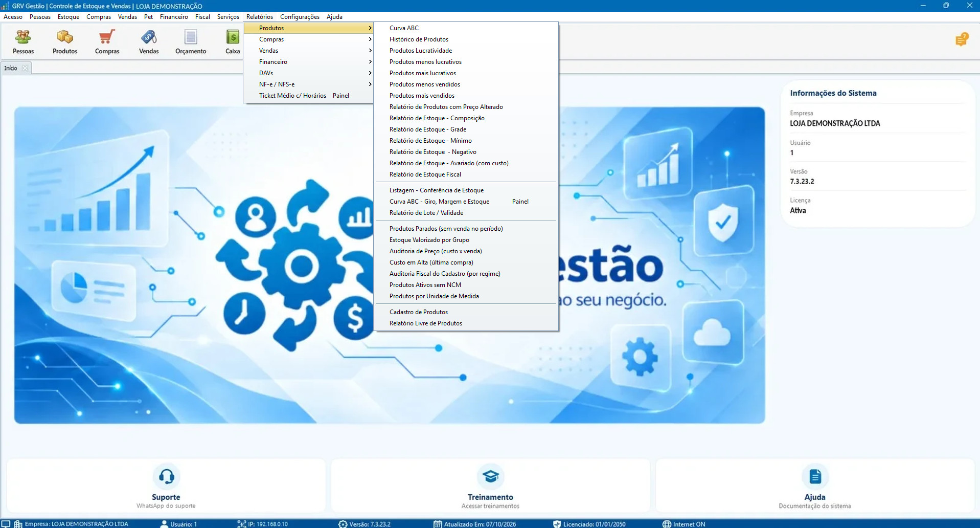
Task: Open the Estoque menu in menu bar
Action: pos(69,17)
